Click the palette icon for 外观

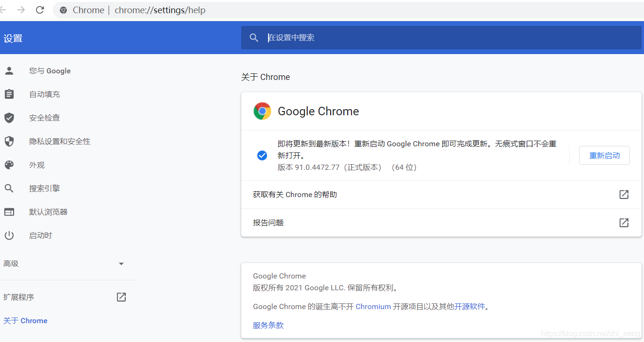(x=9, y=165)
